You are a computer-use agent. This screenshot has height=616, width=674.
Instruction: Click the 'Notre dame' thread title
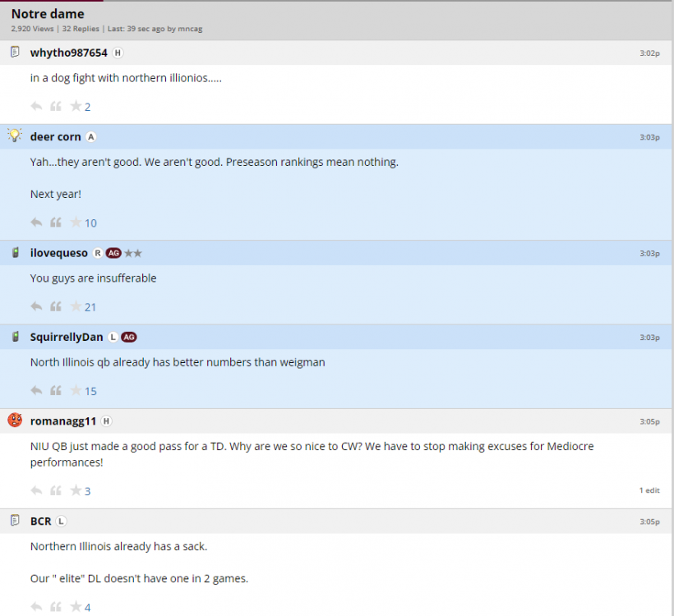click(x=48, y=14)
